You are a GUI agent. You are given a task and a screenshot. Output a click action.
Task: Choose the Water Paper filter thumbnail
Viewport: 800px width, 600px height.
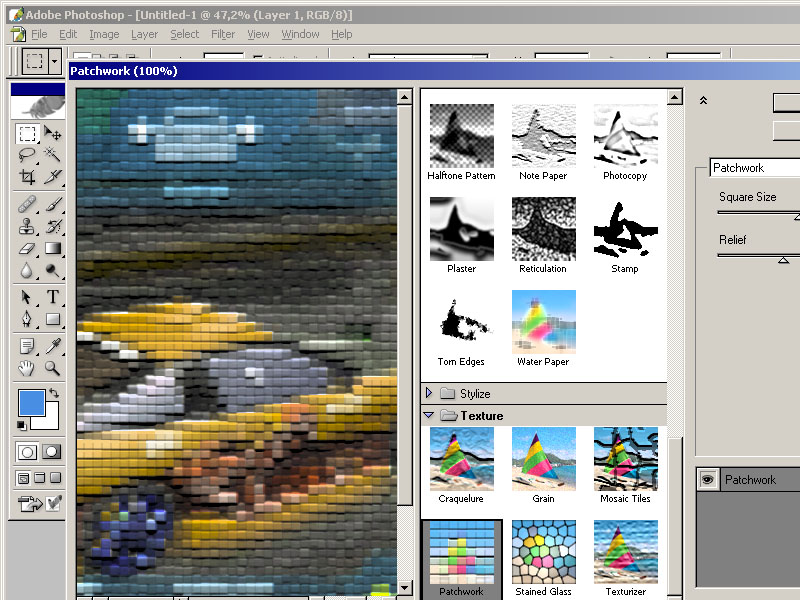[543, 322]
